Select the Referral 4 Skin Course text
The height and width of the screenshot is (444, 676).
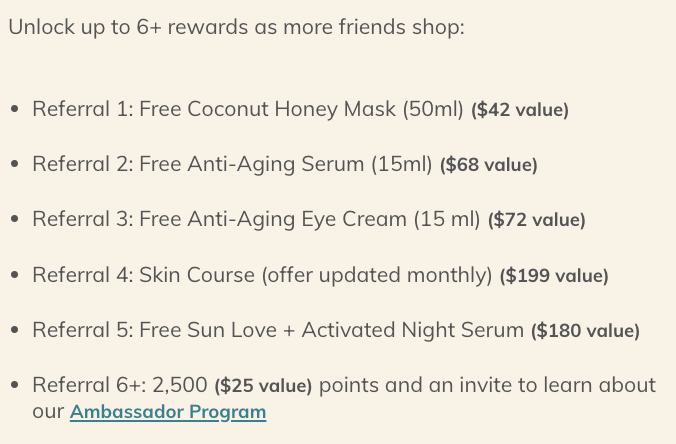pyautogui.click(x=262, y=274)
